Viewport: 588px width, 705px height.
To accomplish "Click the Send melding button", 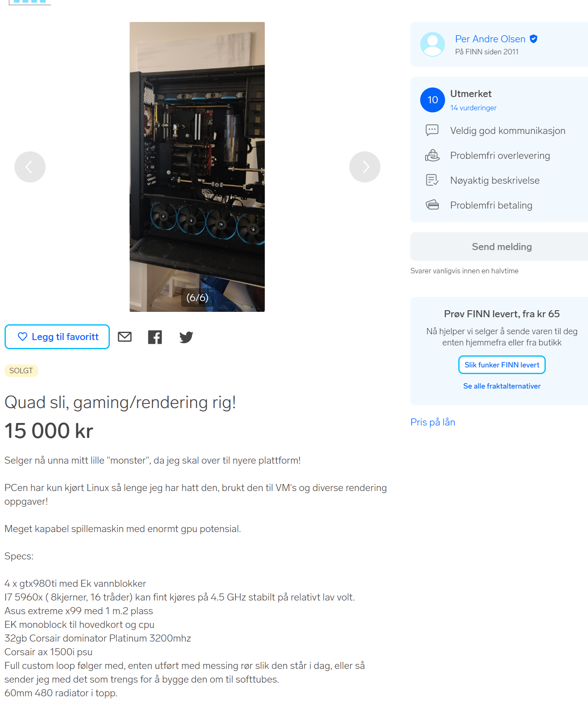I will (502, 247).
